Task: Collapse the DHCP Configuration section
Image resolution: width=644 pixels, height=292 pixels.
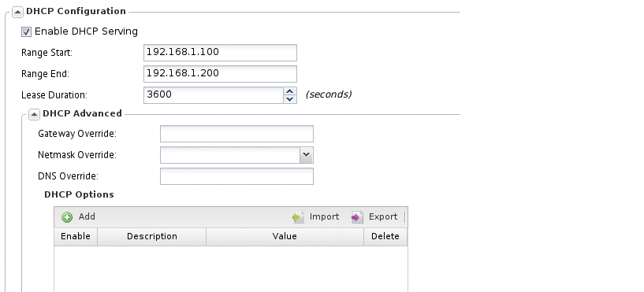Action: 17,12
